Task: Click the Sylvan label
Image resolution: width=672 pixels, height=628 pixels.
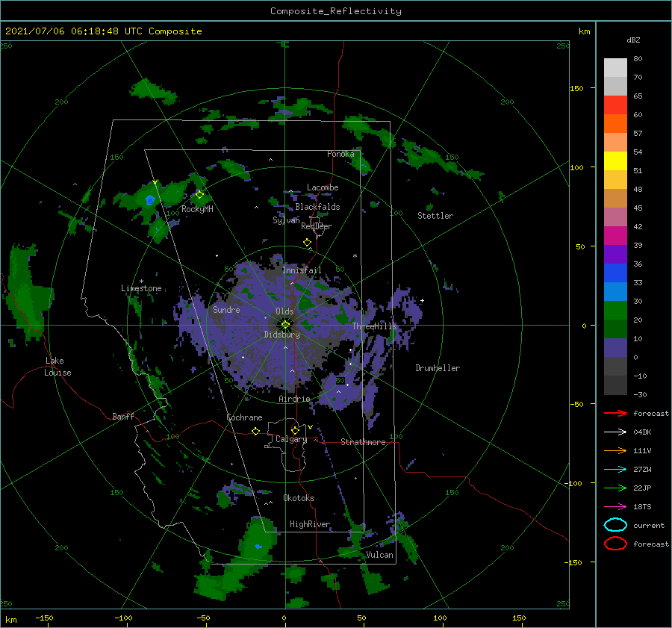Action: tap(286, 220)
